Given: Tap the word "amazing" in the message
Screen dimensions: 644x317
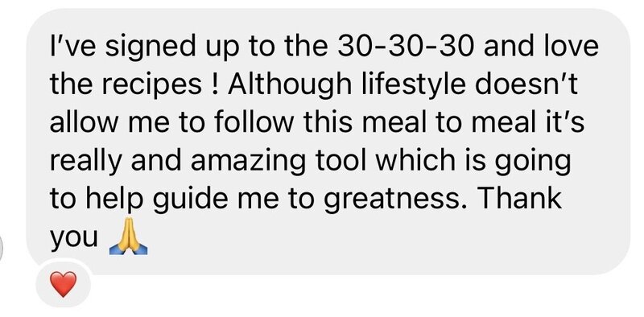Looking at the screenshot, I should tap(248, 161).
